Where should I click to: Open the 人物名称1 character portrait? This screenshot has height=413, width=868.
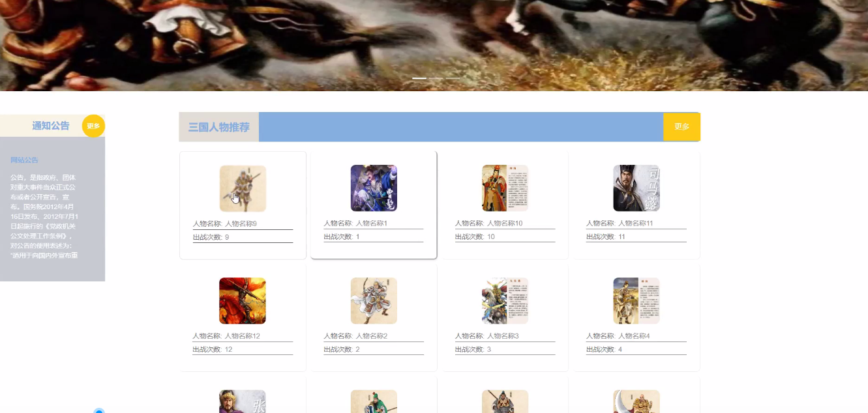pyautogui.click(x=374, y=188)
